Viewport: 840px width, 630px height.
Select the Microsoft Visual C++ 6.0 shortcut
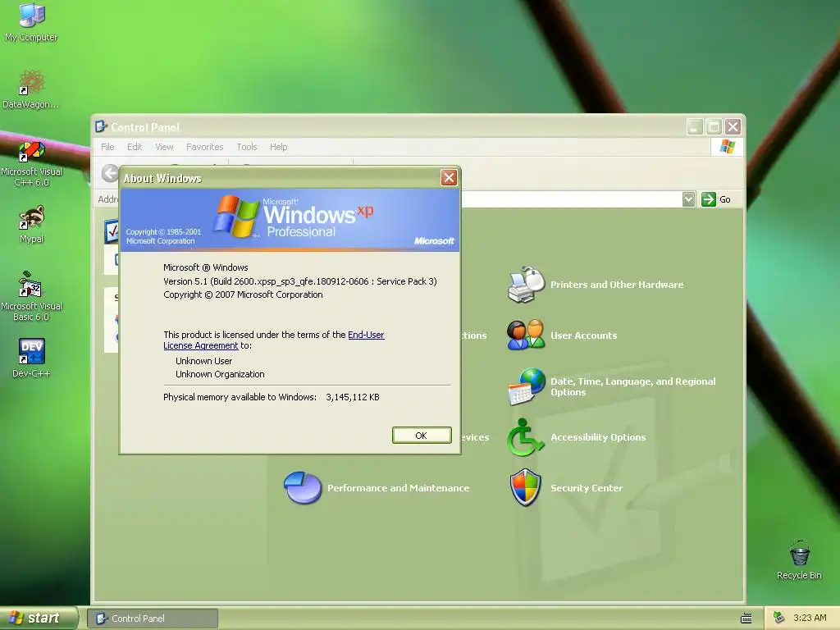(32, 163)
